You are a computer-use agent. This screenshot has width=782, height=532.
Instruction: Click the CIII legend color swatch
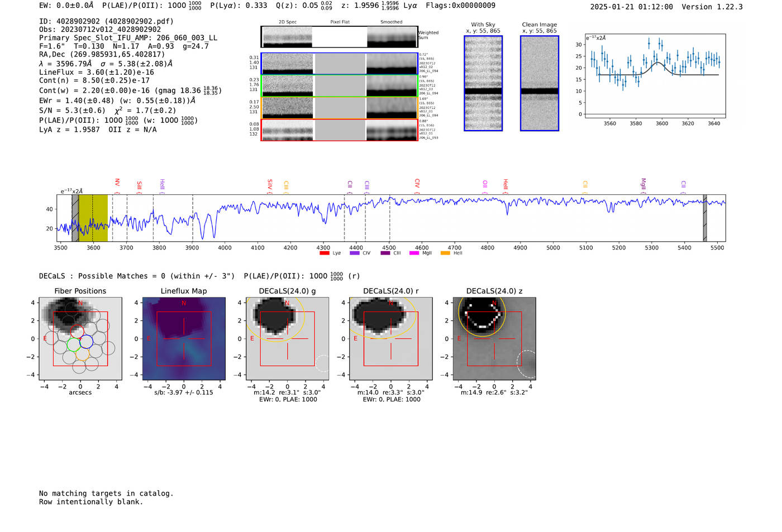[385, 253]
